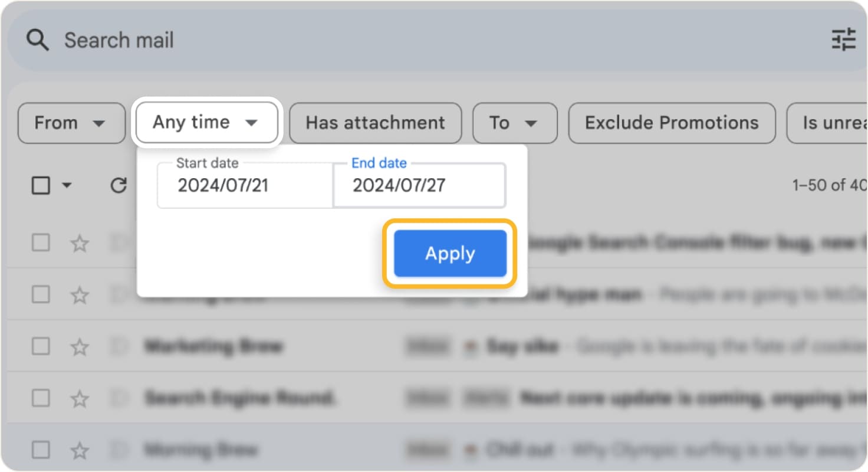Check the checkbox beside Search Engine Round

pos(40,398)
